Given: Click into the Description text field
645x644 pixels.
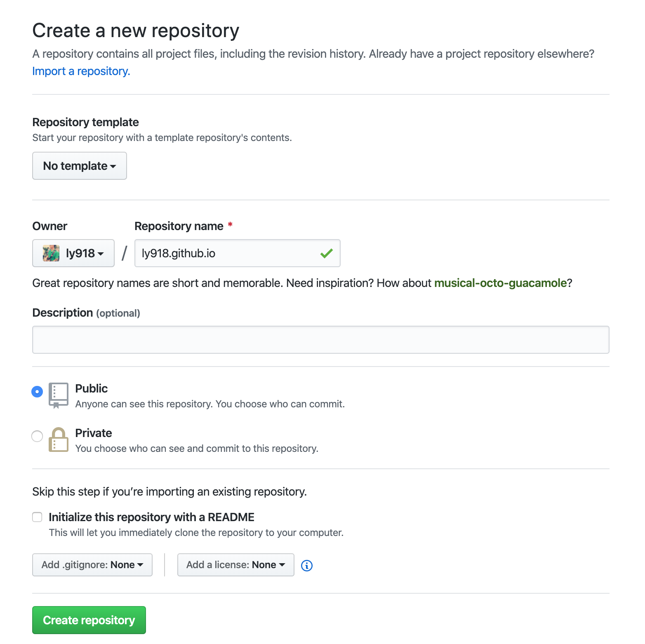Looking at the screenshot, I should (320, 340).
